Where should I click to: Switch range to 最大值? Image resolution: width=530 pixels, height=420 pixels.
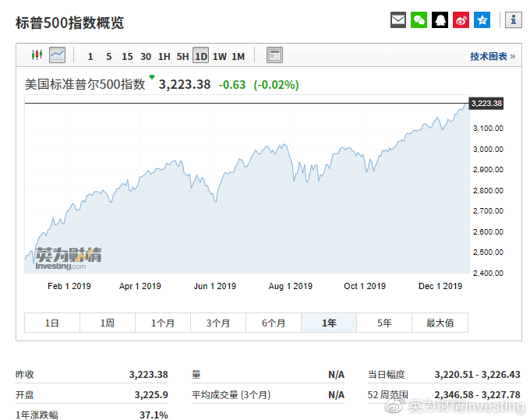click(440, 323)
